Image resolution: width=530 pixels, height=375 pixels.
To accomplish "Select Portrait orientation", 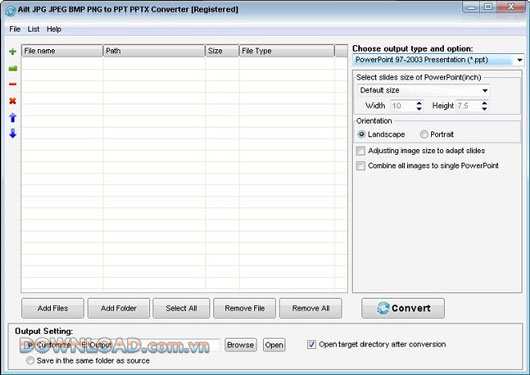I will click(424, 134).
